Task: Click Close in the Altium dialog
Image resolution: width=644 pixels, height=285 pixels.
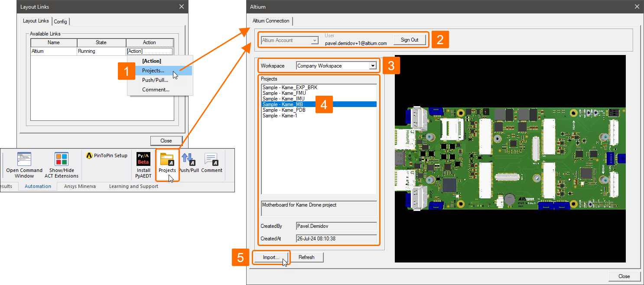Action: click(624, 276)
